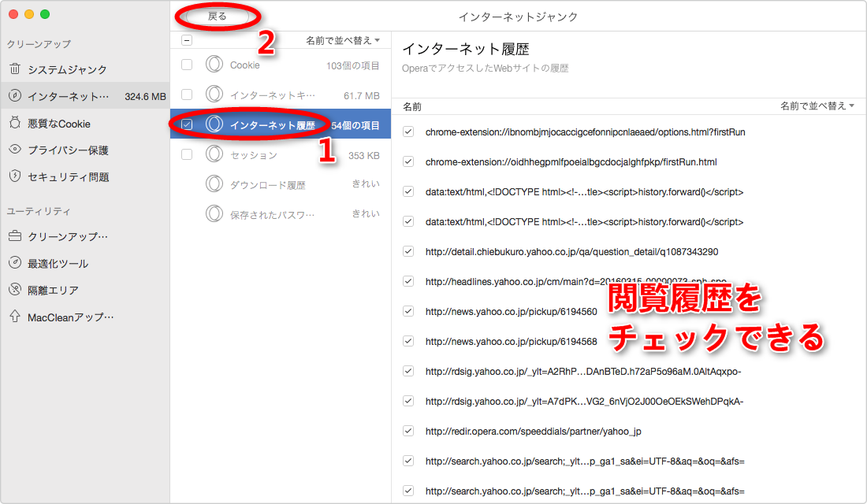Viewport: 867px width, 504px height.
Task: Click the 61.7 MB cache size value
Action: [362, 95]
